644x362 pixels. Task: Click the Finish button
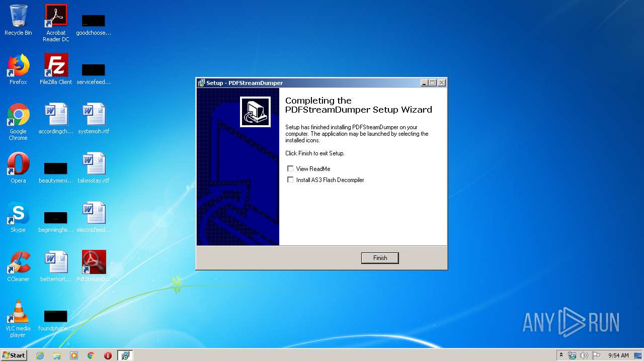pos(380,258)
